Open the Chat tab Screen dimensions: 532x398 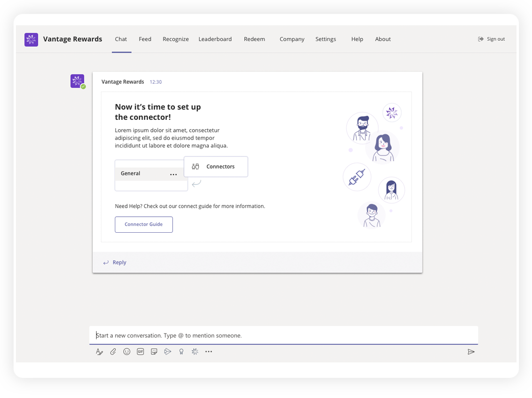point(121,39)
